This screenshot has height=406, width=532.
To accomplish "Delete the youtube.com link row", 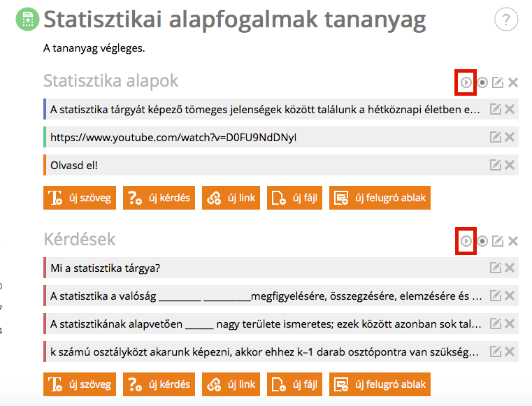I will pyautogui.click(x=510, y=137).
